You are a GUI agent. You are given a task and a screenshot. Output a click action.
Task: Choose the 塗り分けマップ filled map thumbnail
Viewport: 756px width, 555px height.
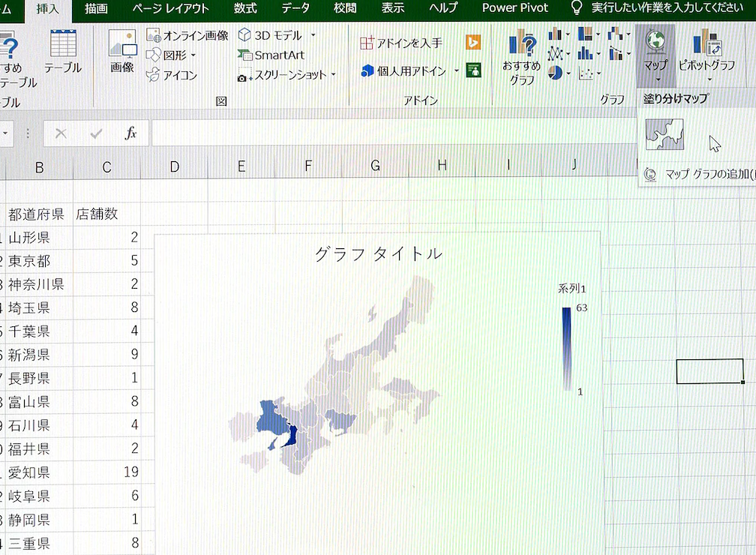(x=664, y=135)
